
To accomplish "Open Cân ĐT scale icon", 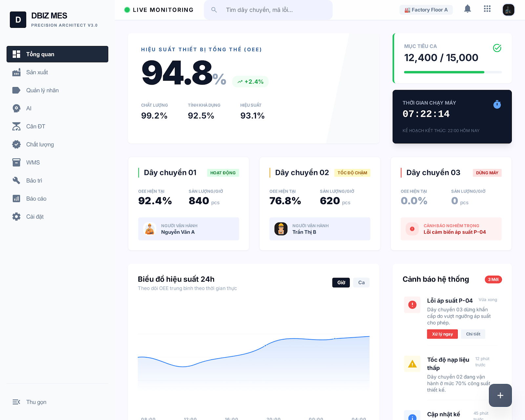I will pos(16,126).
